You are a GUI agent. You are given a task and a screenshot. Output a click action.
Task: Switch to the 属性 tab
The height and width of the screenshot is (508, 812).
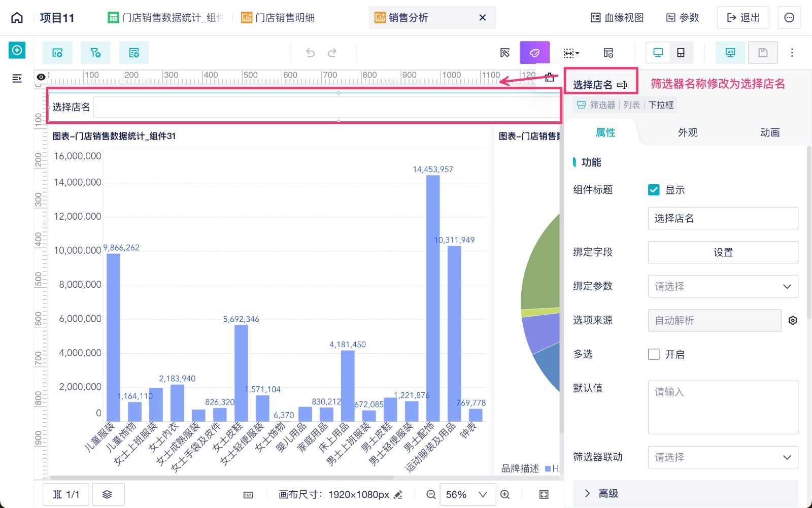605,132
